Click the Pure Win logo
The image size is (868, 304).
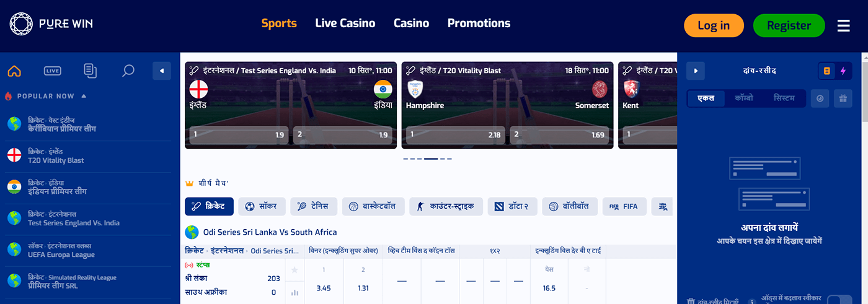(x=51, y=25)
